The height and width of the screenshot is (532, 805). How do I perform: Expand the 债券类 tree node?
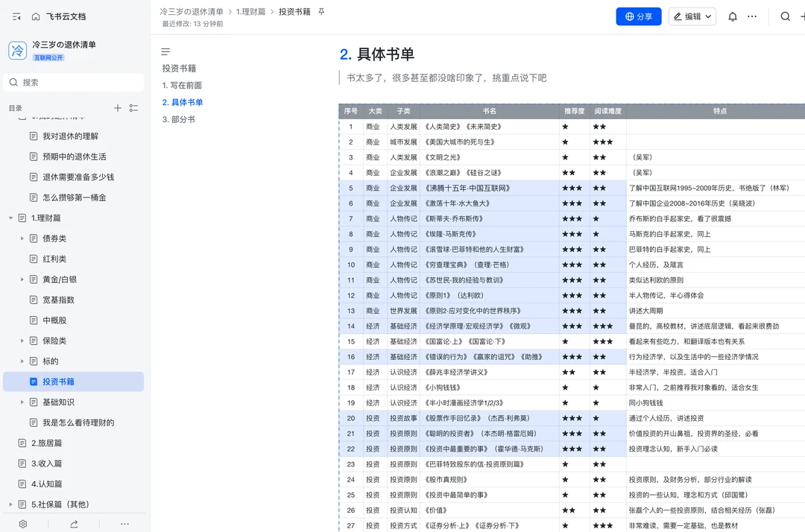tap(22, 238)
